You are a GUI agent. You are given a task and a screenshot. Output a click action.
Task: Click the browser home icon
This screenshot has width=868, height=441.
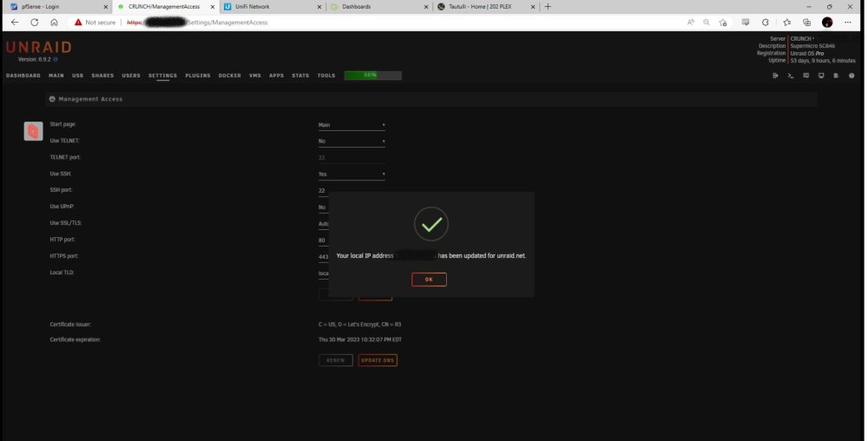(x=54, y=22)
